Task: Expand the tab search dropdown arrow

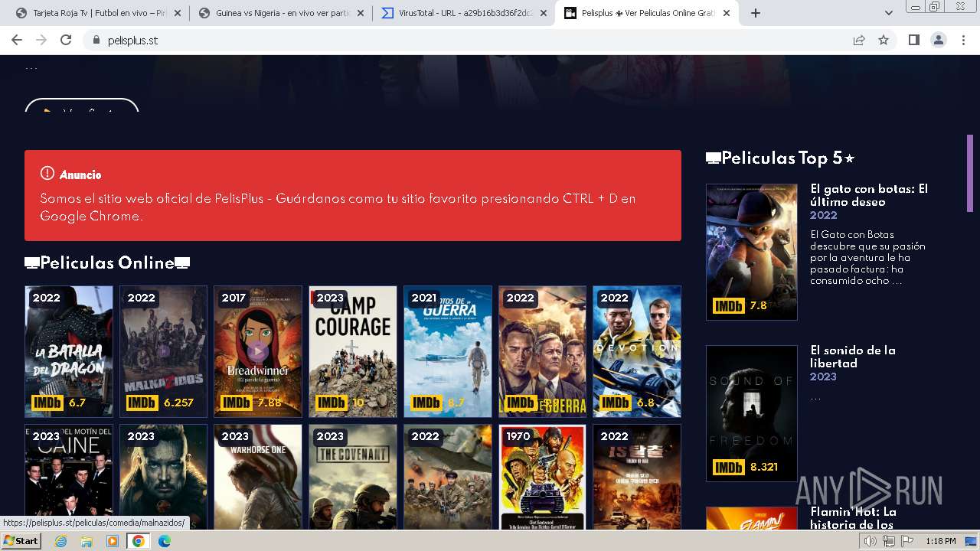Action: pyautogui.click(x=889, y=13)
